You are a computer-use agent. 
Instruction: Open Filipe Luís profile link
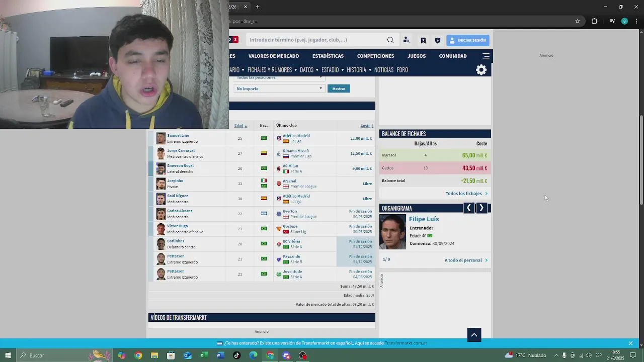point(424,219)
